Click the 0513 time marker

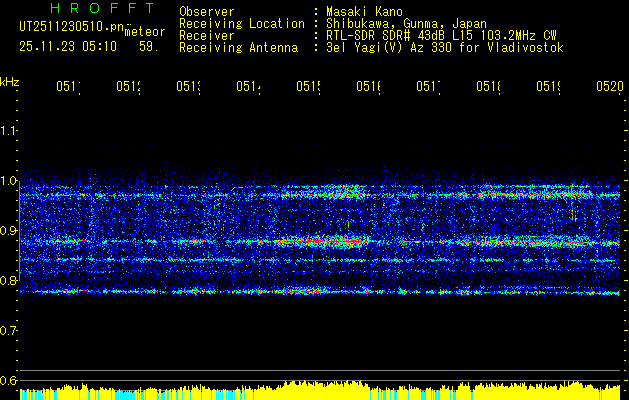(x=189, y=86)
